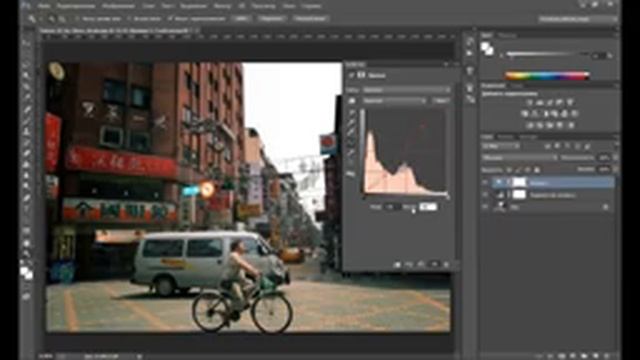
Task: Click the curves input value field
Action: click(x=392, y=207)
